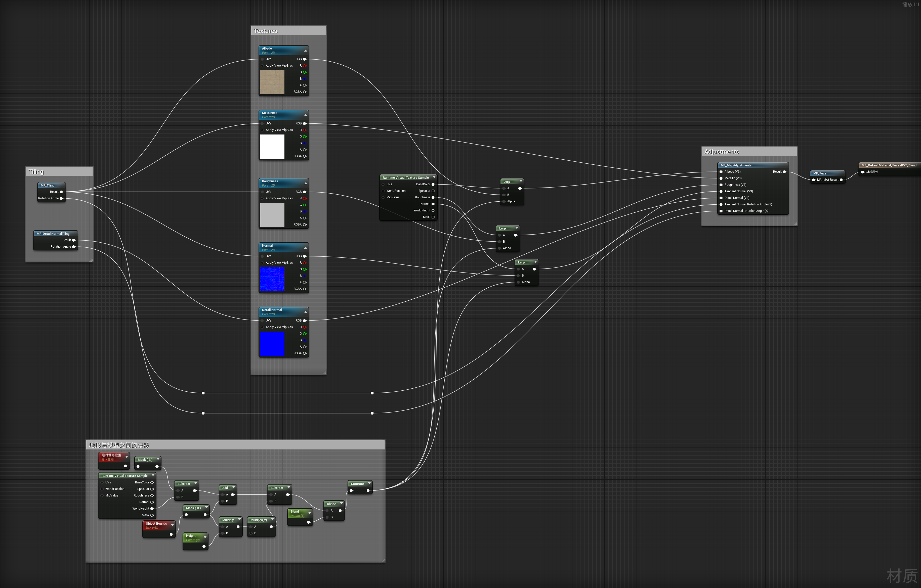The width and height of the screenshot is (921, 588).
Task: Click the Albedo tan texture thumbnail
Action: coord(272,82)
